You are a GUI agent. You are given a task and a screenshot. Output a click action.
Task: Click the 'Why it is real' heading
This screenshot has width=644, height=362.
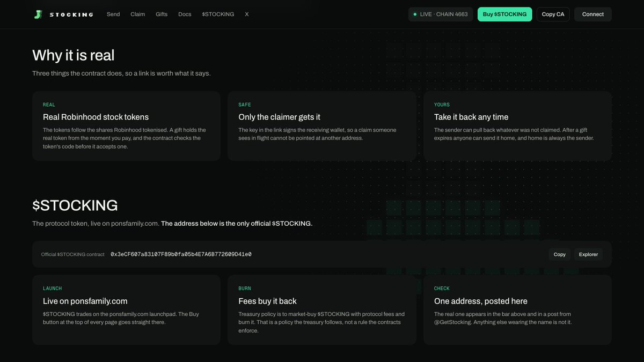pyautogui.click(x=74, y=55)
